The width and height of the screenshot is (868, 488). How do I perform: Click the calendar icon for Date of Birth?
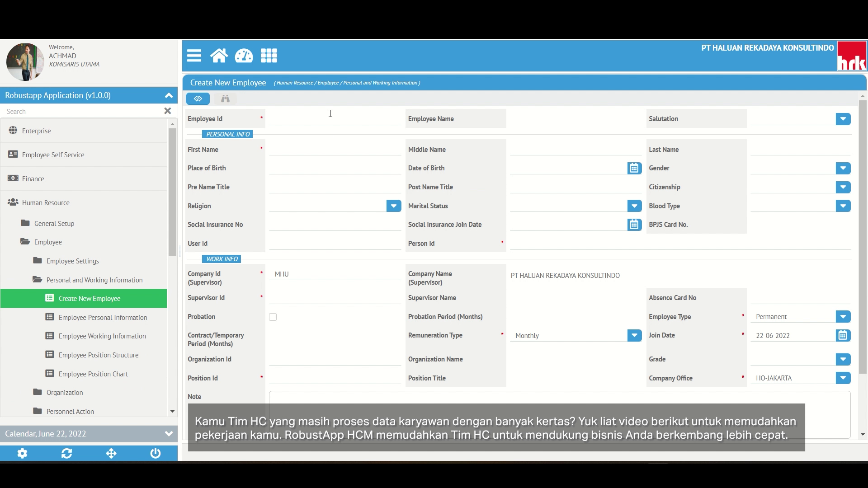(634, 168)
